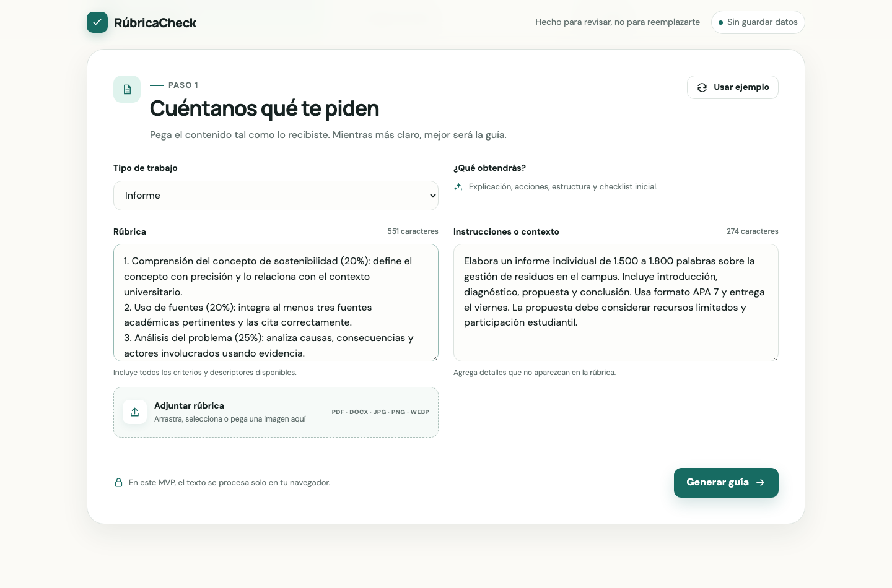Click 'Agrega detalles que no aparezcan en la rúbrica.'
The width and height of the screenshot is (892, 588).
coord(535,373)
